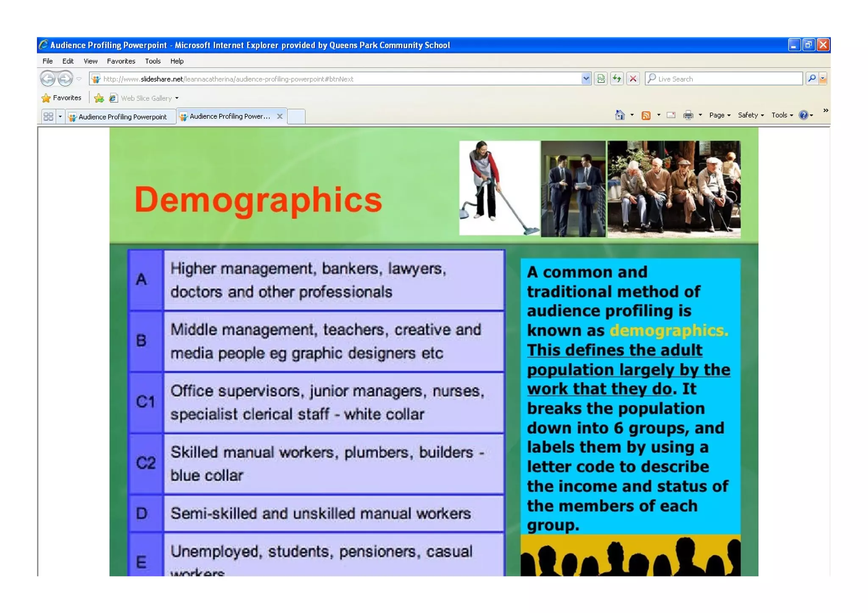Close the active Audience Profiling tab
This screenshot has height=613, width=868.
pos(280,116)
